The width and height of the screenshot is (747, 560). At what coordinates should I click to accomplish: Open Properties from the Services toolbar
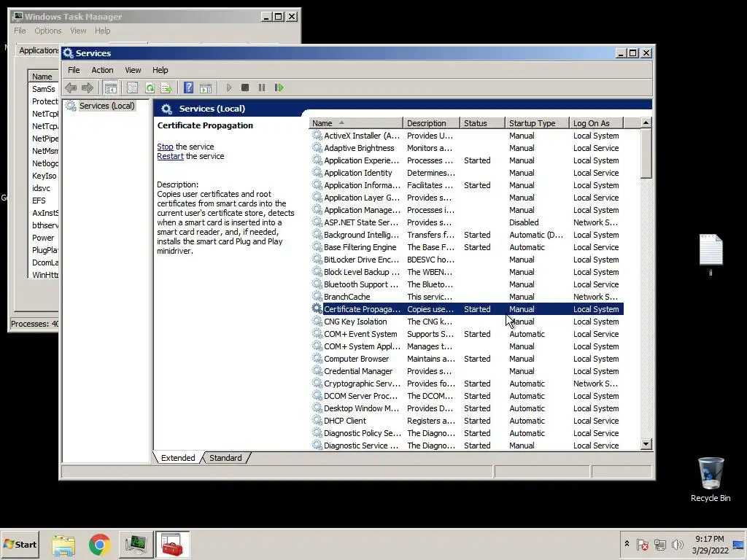pyautogui.click(x=133, y=87)
